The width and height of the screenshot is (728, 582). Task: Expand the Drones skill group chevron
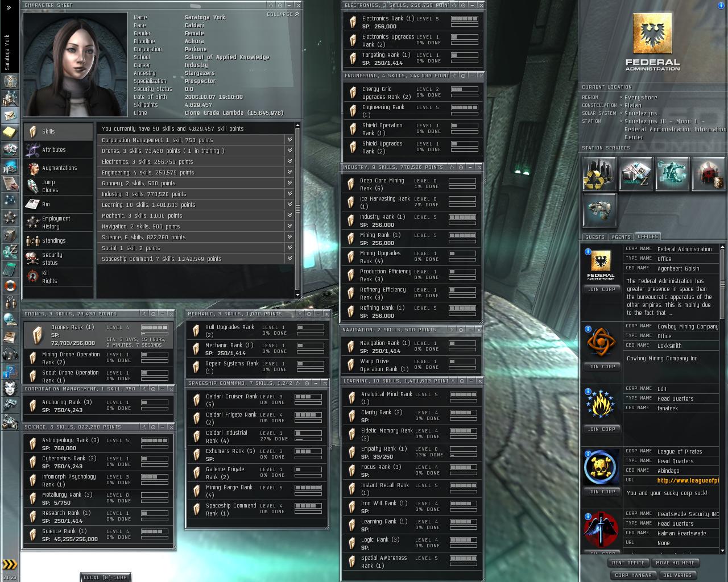[289, 151]
